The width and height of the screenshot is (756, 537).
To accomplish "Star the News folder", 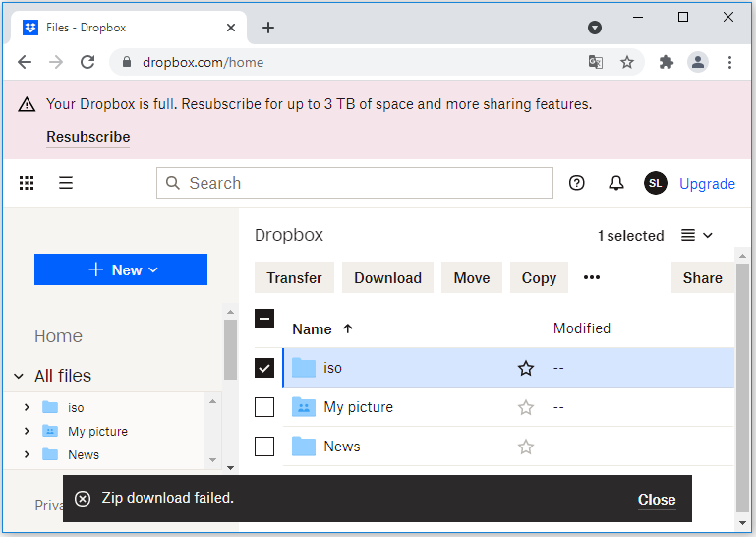I will click(x=526, y=447).
